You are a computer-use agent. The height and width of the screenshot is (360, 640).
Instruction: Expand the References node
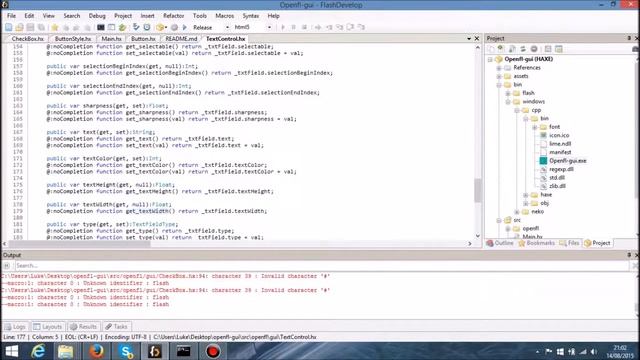[x=499, y=68]
